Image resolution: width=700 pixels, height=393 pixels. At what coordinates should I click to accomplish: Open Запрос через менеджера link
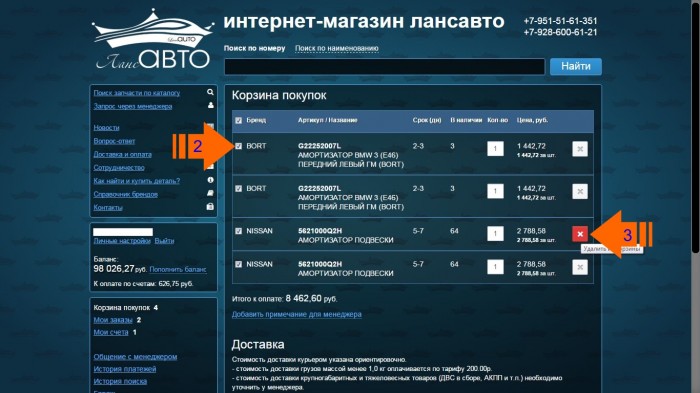point(133,106)
